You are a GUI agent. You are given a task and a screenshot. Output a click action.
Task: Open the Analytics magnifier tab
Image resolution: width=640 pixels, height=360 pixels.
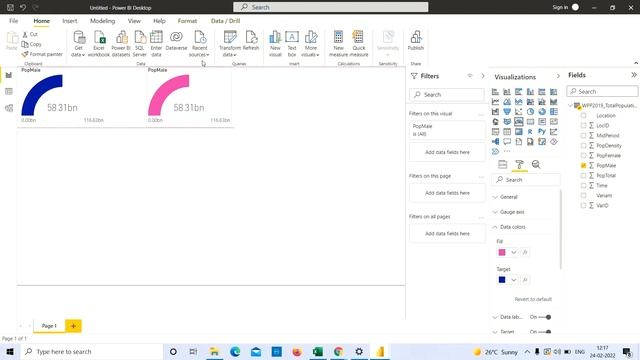pyautogui.click(x=536, y=164)
